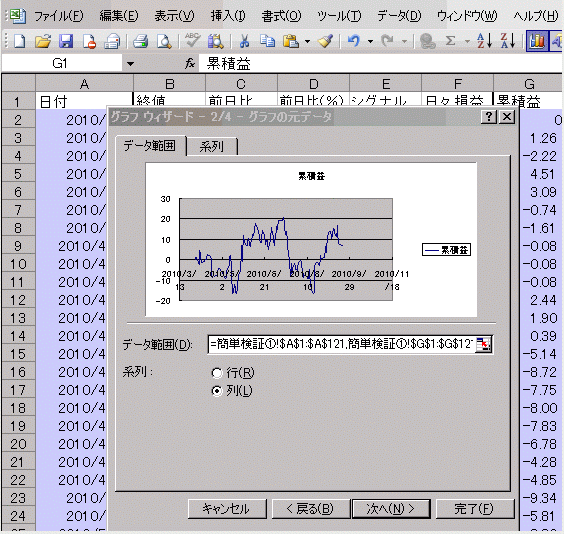Switch to the 系列 tab
Viewport: 564px width, 534px height.
[x=212, y=146]
